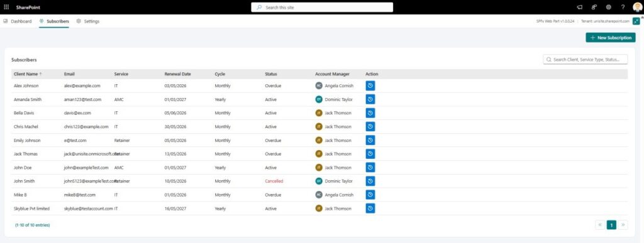Click the SharePoint title in header
Screen dimensions: 644x243
28,8
